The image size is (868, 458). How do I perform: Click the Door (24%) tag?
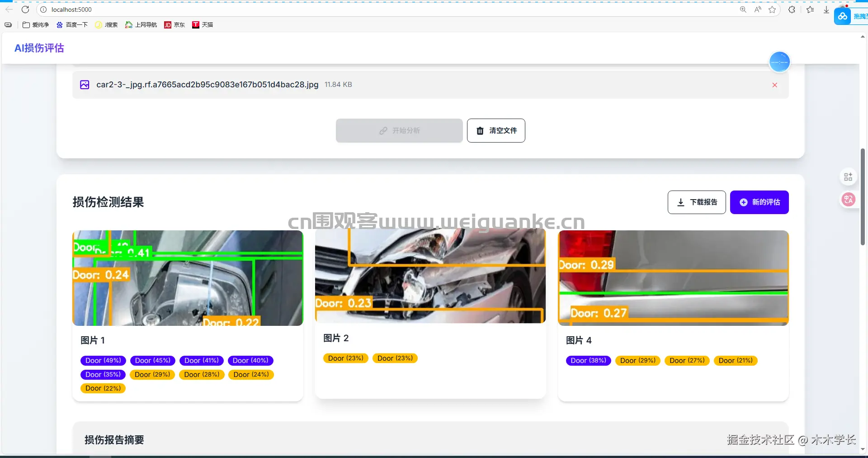pyautogui.click(x=251, y=375)
